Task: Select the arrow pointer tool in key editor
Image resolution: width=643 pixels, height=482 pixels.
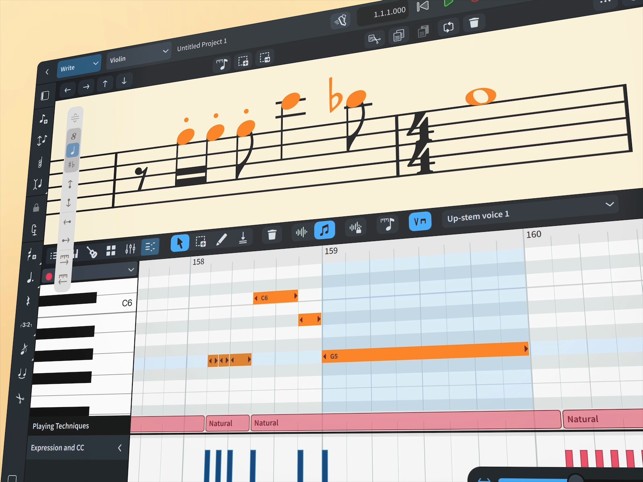Action: click(x=180, y=243)
